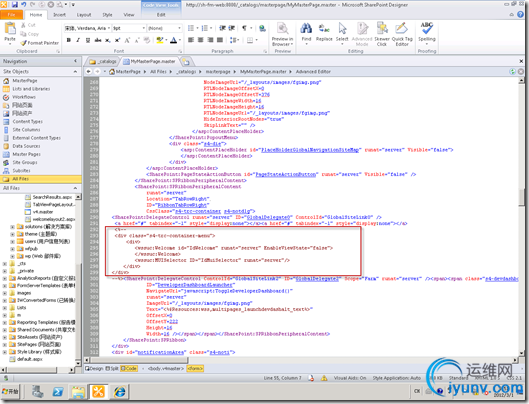Screen dimensions: 529x404
Task: Apply Italic formatting
Action: pos(78,40)
